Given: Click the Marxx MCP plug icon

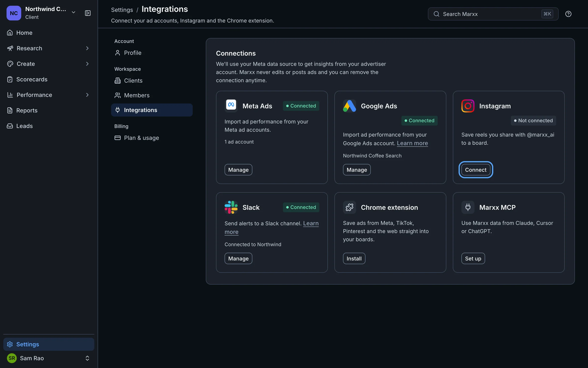Looking at the screenshot, I should 468,207.
